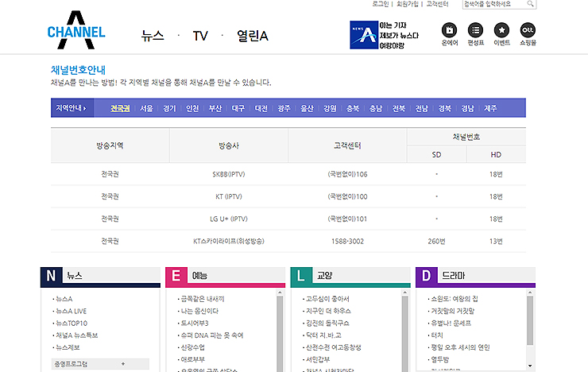Click the search magnifier icon

(x=530, y=4)
